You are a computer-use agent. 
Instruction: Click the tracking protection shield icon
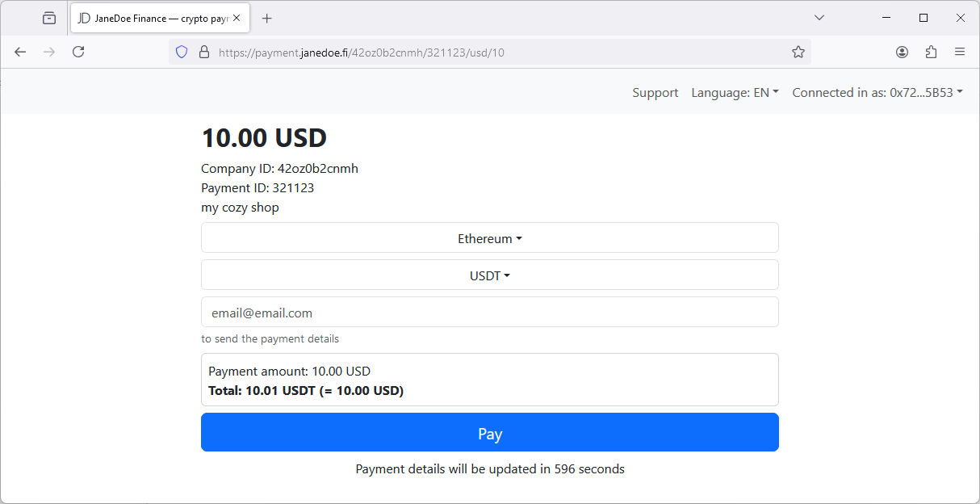[182, 52]
